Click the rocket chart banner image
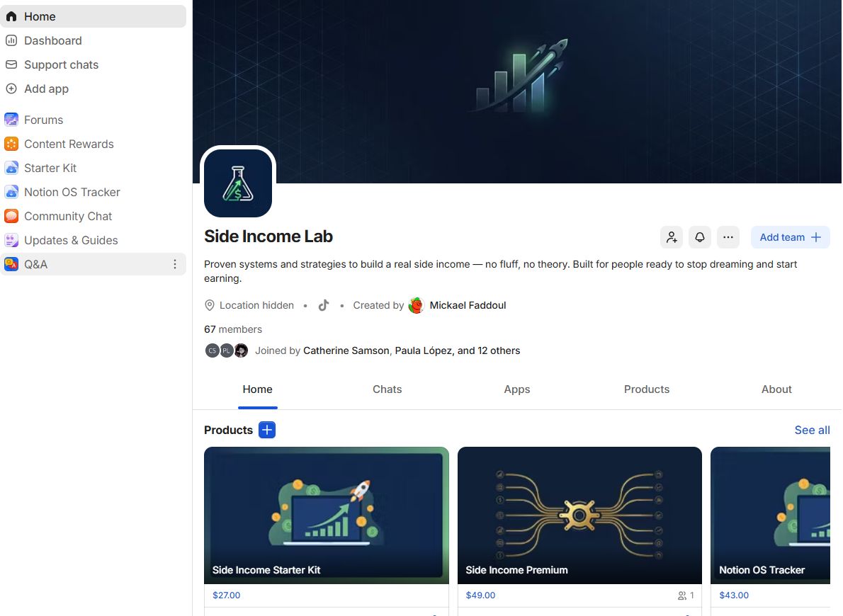Screen dimensions: 843x616 click(516, 91)
